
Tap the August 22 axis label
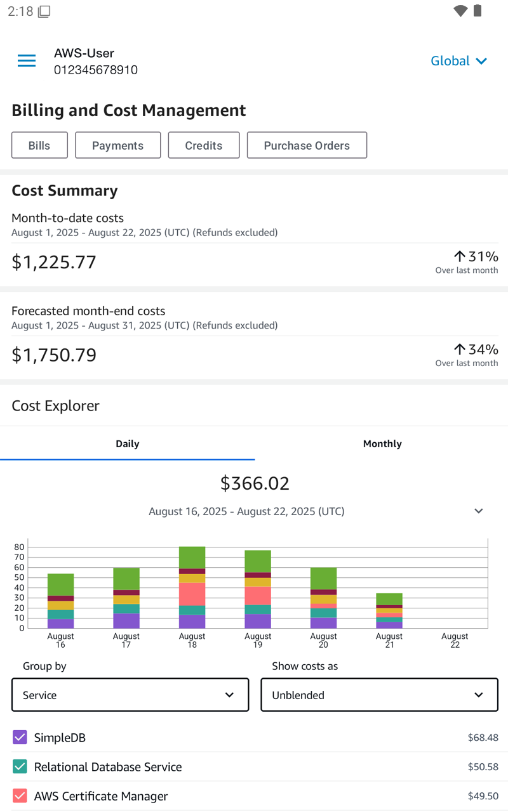(455, 640)
